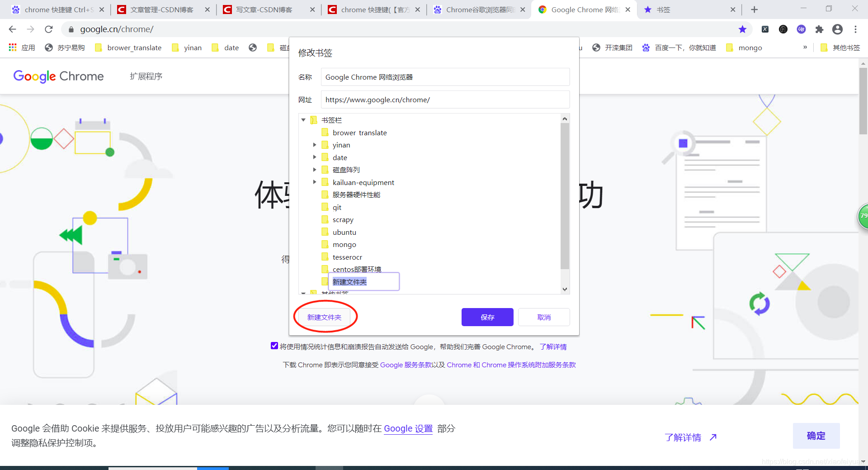Open the brower_translate bookmark bar folder

[128, 47]
